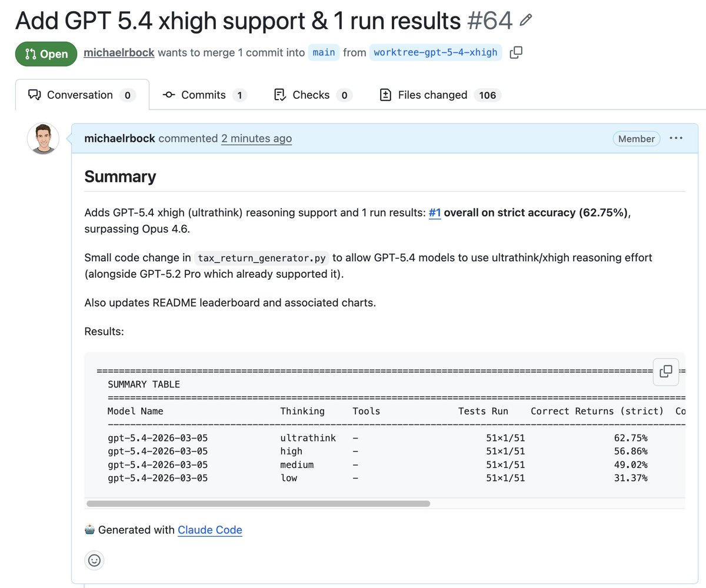Open the Checks tab
Screen dimensions: 706x588
tap(314, 95)
